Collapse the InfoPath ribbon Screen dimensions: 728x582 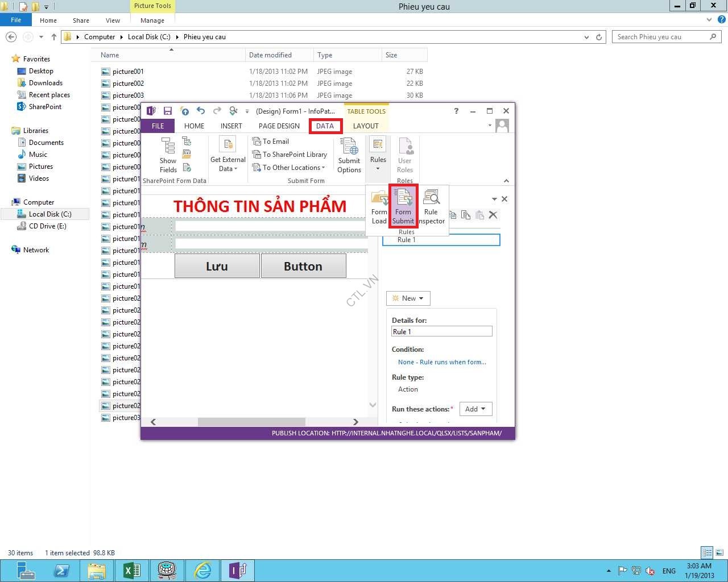click(506, 181)
